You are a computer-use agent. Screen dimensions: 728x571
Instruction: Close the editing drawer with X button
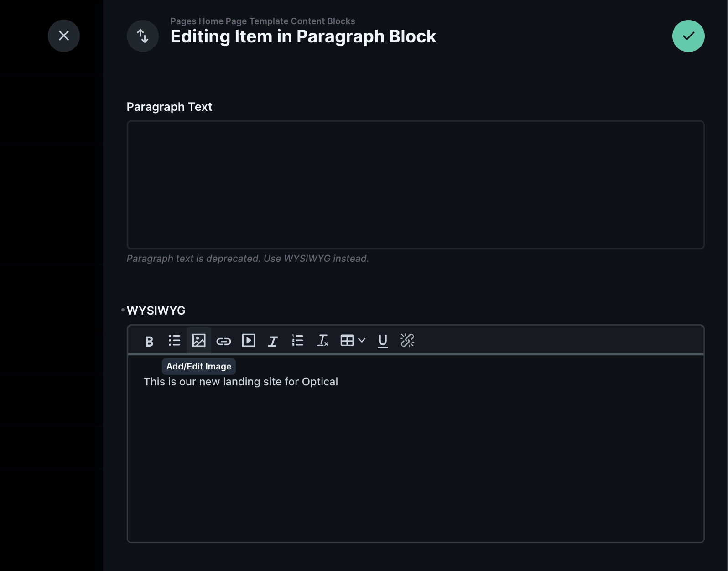pyautogui.click(x=64, y=36)
